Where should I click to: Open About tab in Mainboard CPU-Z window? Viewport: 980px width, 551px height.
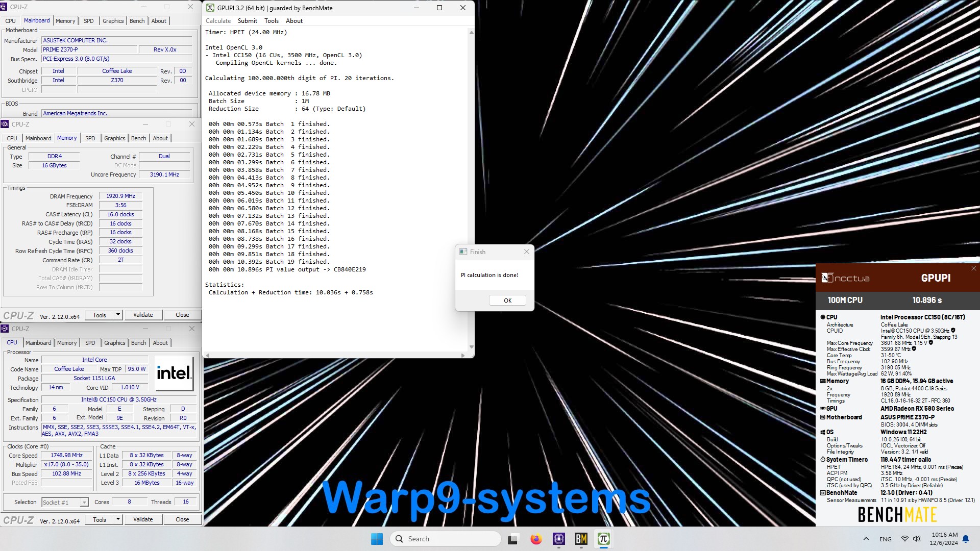point(159,21)
